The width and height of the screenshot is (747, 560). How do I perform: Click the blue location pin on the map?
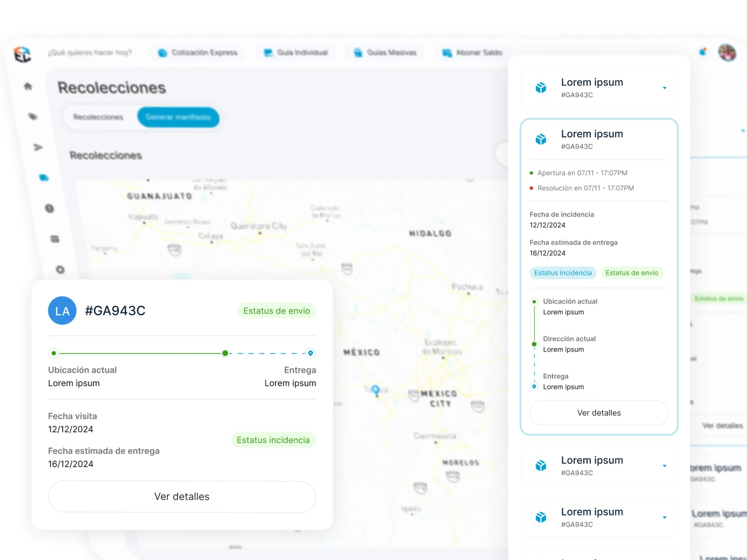tap(376, 390)
